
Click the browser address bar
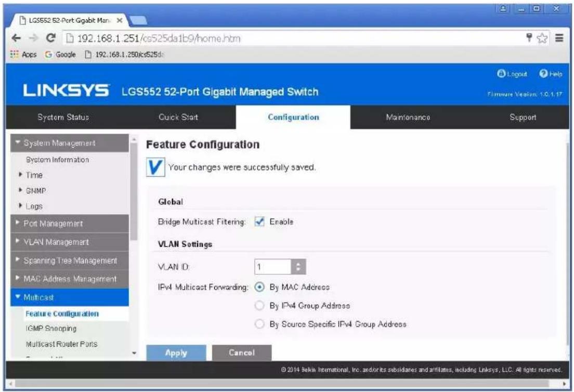293,38
